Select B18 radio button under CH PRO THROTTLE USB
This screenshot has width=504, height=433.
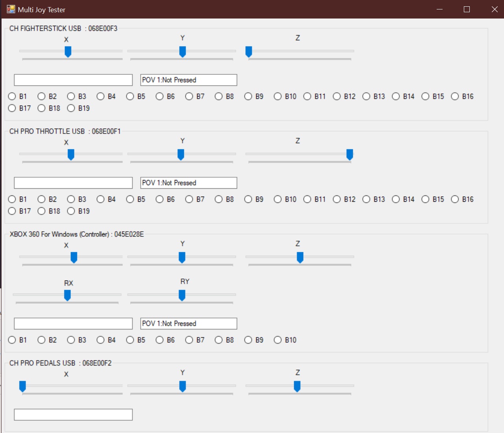click(x=49, y=211)
